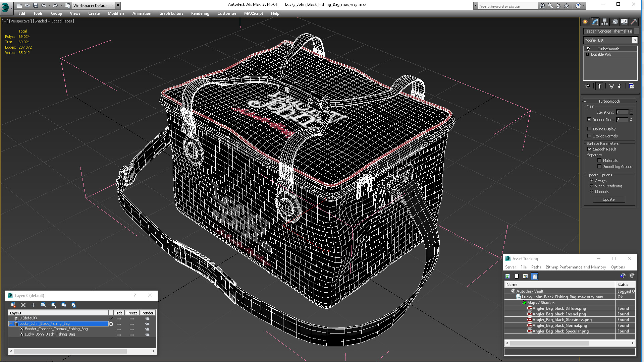Open the Animation menu
The image size is (644, 362).
142,13
